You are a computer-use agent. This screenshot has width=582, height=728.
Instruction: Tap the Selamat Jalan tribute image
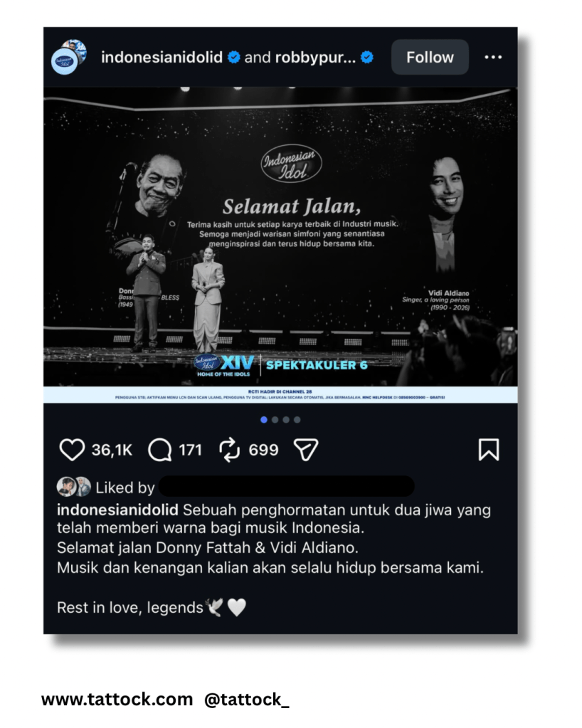coord(280,245)
